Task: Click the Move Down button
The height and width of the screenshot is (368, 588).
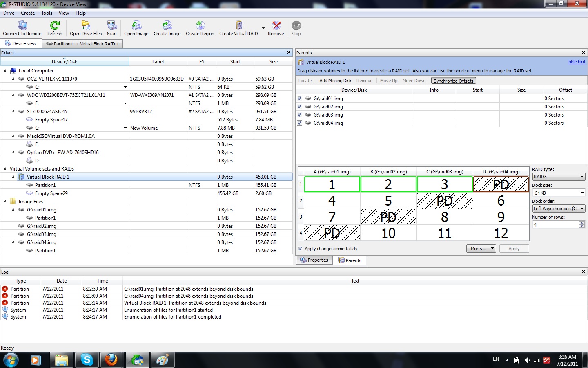Action: [414, 81]
